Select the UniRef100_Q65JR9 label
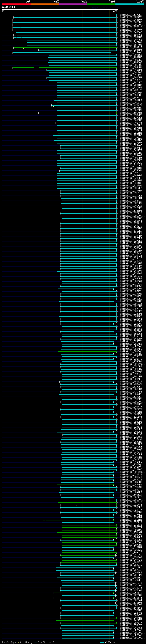The width and height of the screenshot is (146, 644). [x=131, y=311]
